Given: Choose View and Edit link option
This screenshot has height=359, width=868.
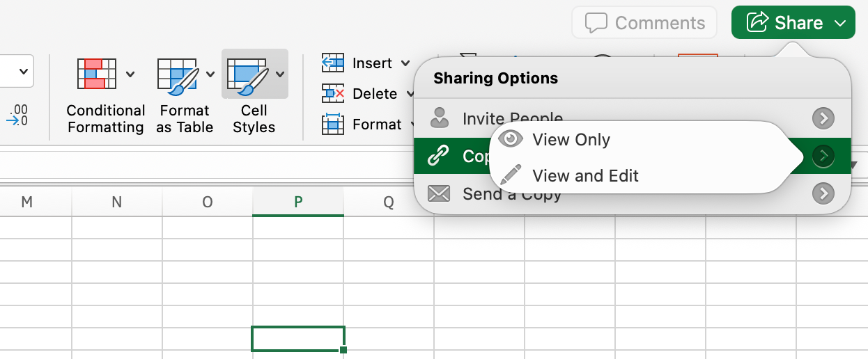Looking at the screenshot, I should 585,175.
